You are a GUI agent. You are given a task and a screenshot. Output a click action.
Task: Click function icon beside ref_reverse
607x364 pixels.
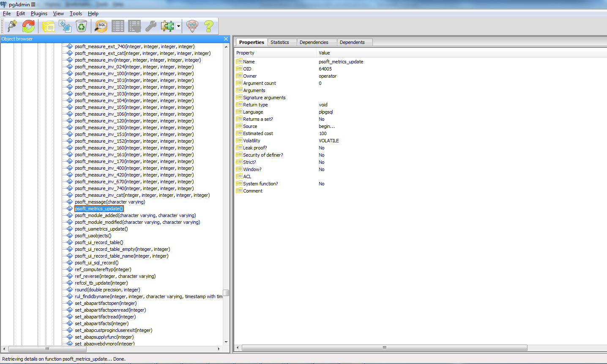(x=70, y=276)
